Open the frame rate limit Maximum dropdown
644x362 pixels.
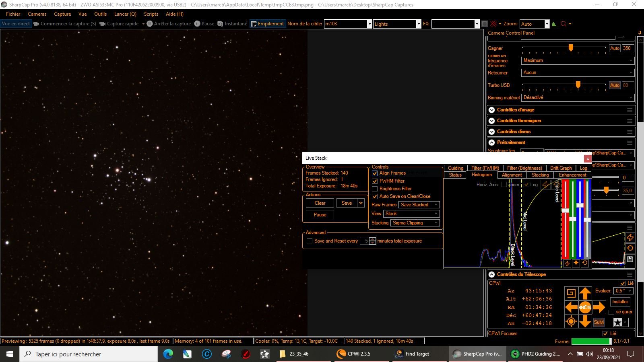(578, 60)
